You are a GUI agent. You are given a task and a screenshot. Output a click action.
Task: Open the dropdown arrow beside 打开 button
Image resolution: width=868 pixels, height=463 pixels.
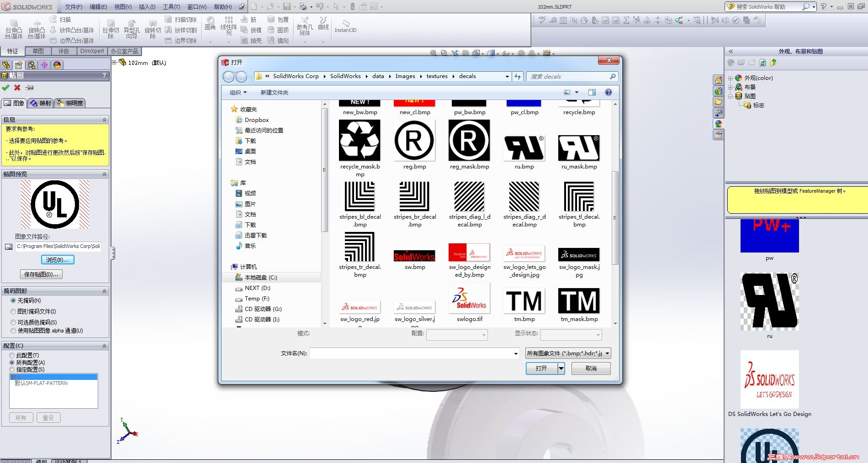pos(561,368)
